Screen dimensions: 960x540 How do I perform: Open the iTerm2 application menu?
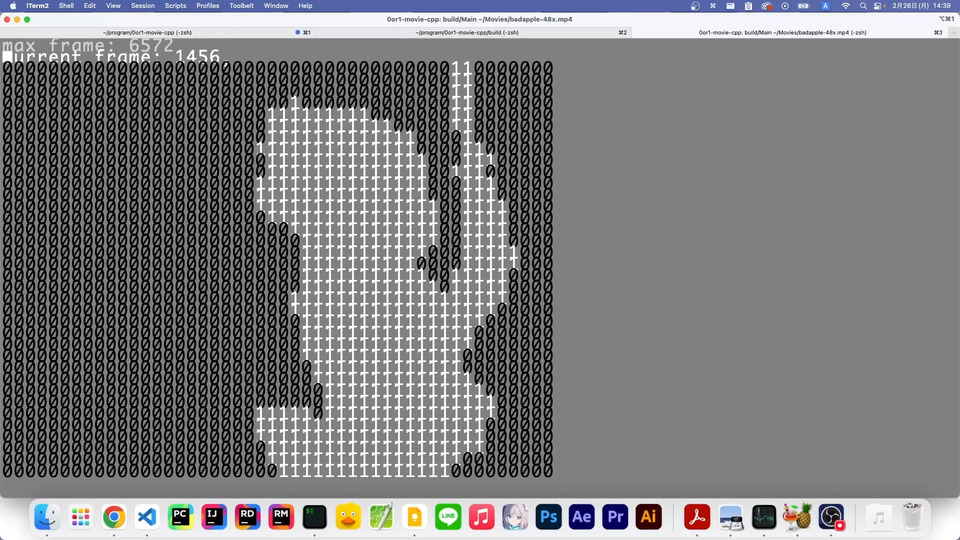tap(37, 6)
